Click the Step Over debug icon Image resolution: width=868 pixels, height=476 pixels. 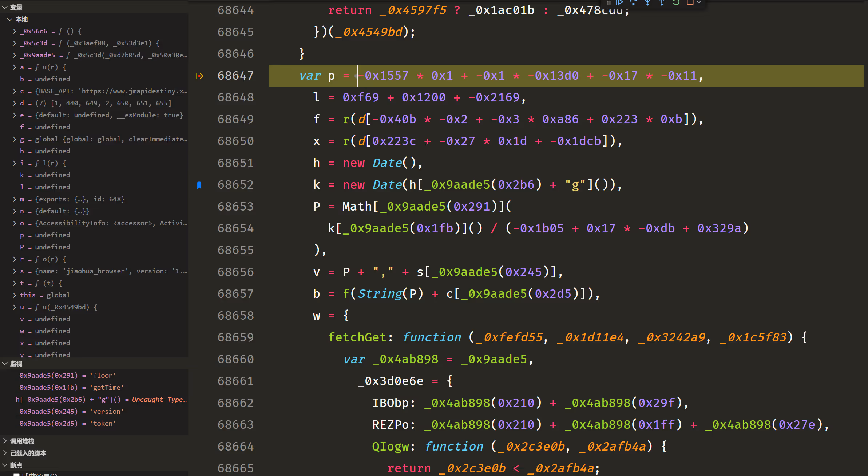[x=633, y=2]
